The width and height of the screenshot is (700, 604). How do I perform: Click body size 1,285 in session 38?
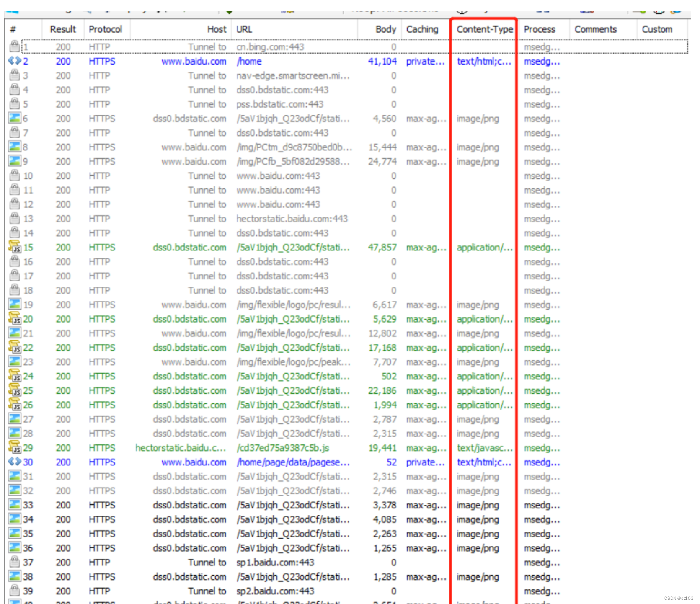(385, 577)
